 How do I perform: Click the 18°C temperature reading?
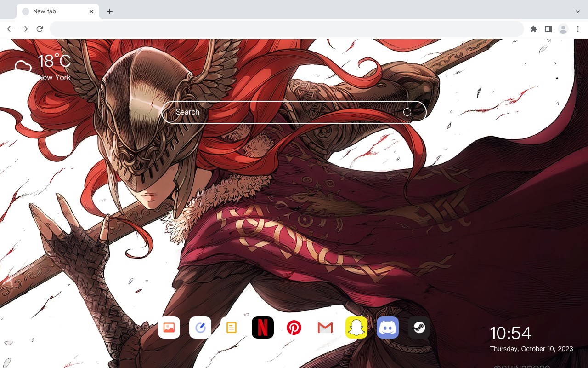click(54, 61)
